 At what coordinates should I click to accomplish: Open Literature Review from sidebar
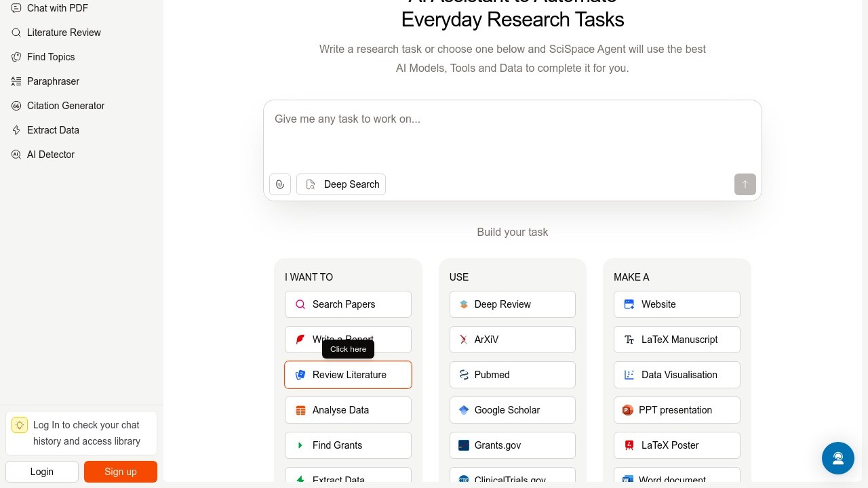pyautogui.click(x=64, y=33)
